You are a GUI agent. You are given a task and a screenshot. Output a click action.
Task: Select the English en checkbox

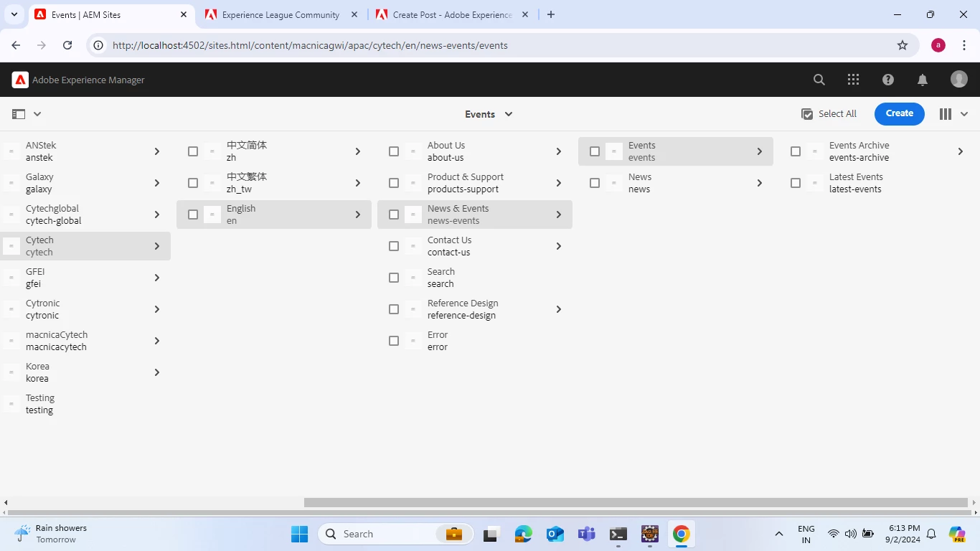click(193, 215)
